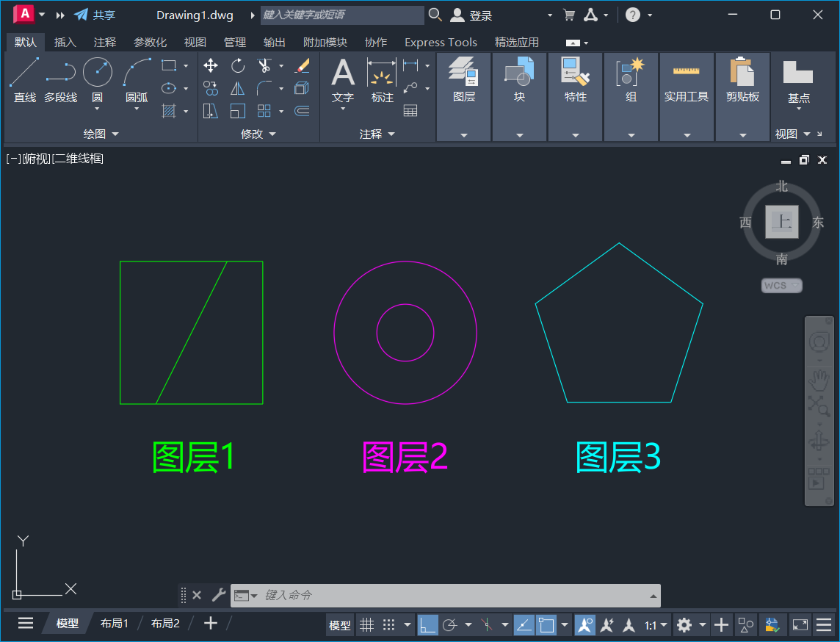Expand the 修改 (Modify) panel dropdown
Viewport: 840px width, 642px height.
tap(272, 134)
